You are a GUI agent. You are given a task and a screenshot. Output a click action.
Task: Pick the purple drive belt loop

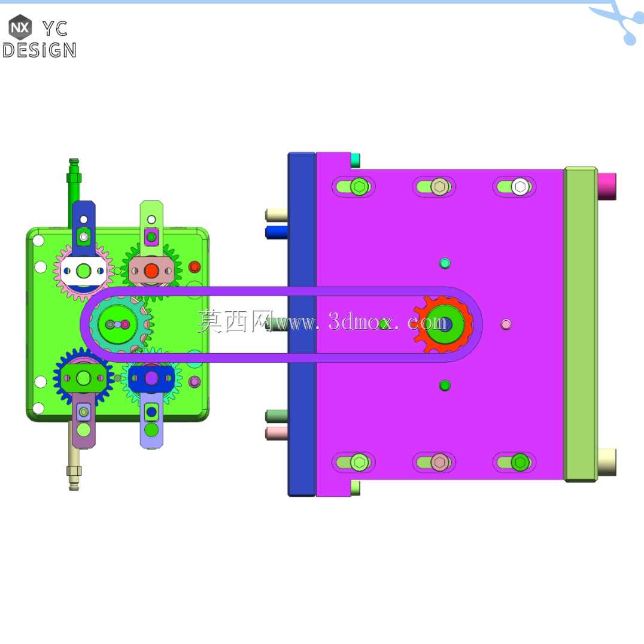click(x=281, y=324)
